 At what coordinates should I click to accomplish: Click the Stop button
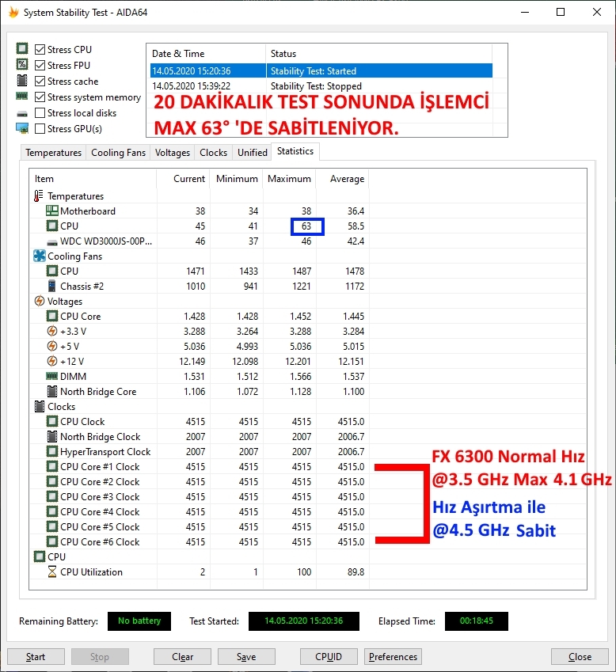100,657
